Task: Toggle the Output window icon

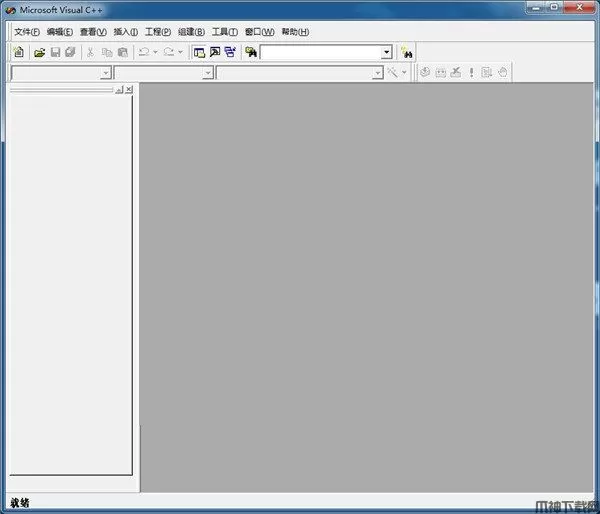Action: (x=215, y=52)
